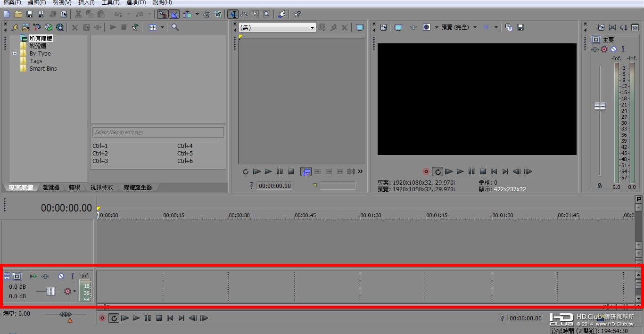Toggle Ignore Event Grouping icon
This screenshot has width=644, height=334.
pos(218,14)
